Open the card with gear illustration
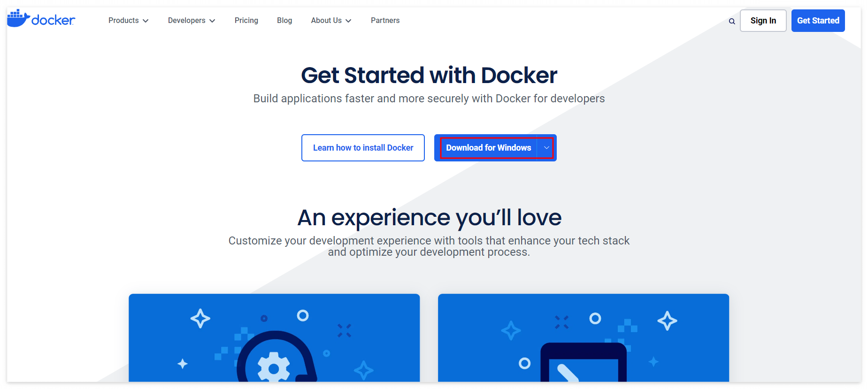 [274, 338]
